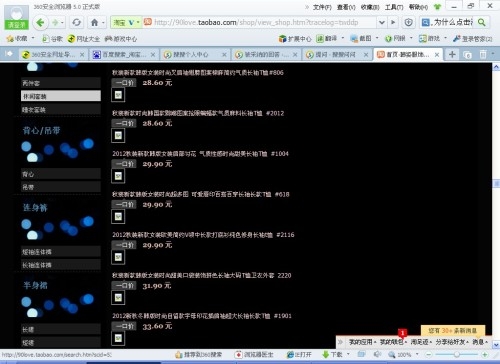500x364 pixels.
Task: Go to the home page icon
Action: [94, 23]
